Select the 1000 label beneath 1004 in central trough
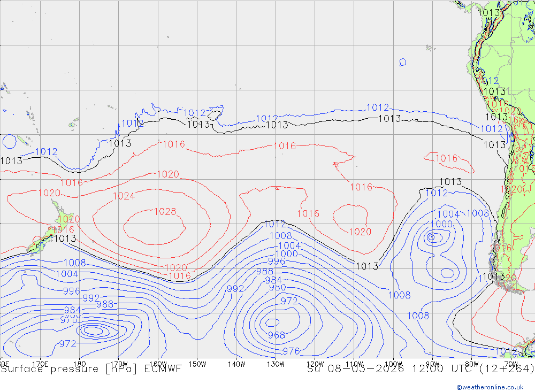The width and height of the screenshot is (535, 392). [x=287, y=254]
